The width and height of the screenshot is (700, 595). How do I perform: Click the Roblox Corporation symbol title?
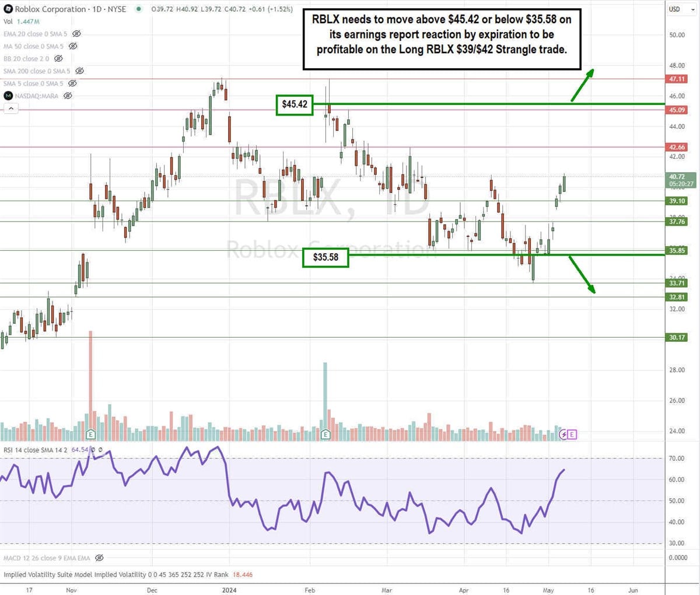click(50, 9)
